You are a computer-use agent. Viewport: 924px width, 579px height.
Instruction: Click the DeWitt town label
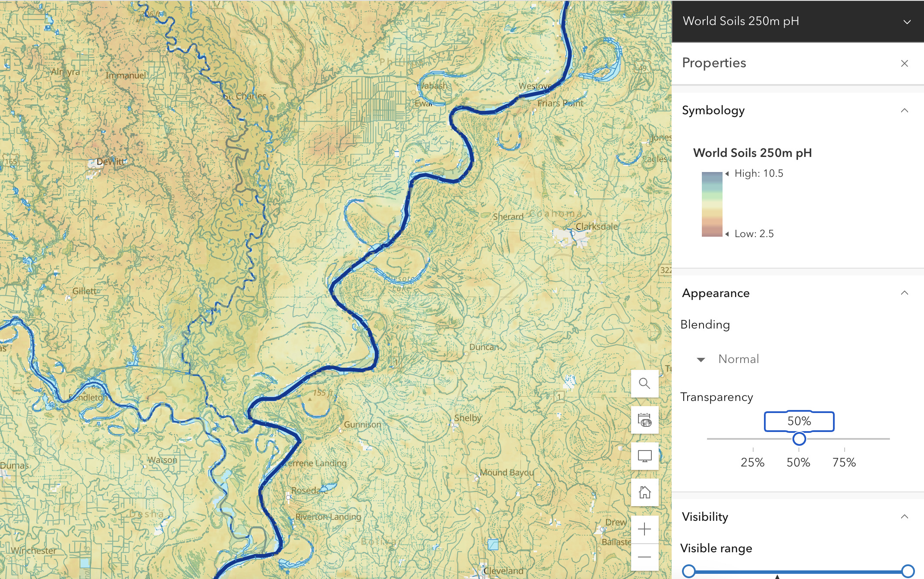(111, 162)
